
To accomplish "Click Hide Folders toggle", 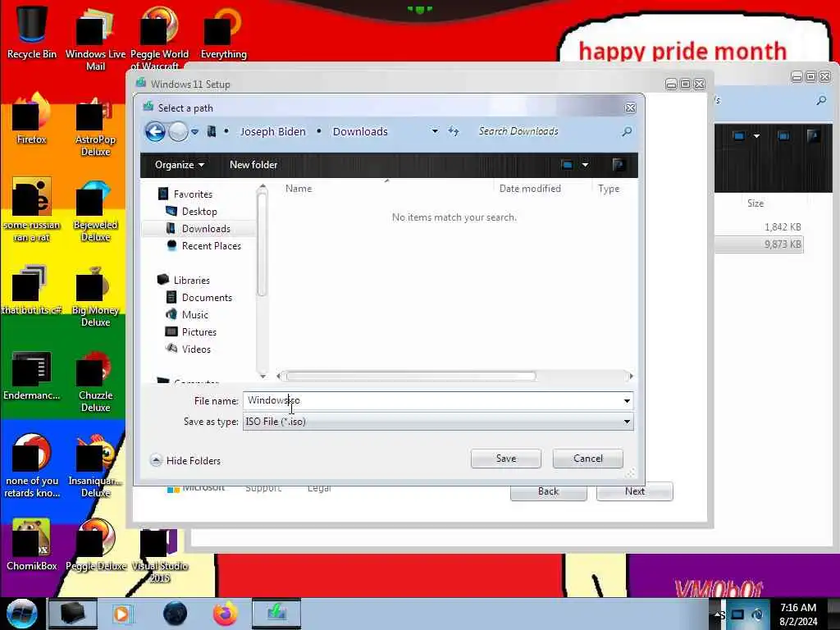I will 185,461.
